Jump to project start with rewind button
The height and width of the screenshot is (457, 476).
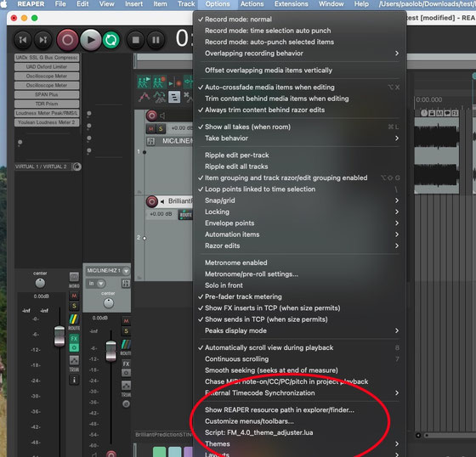pyautogui.click(x=23, y=40)
